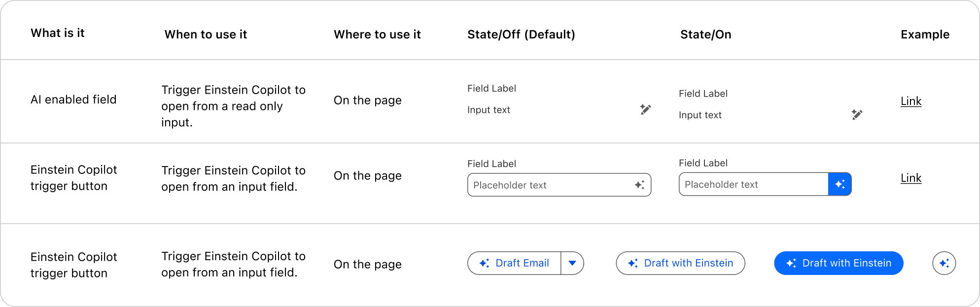
Task: Click the Input text value under State/On
Action: 700,115
